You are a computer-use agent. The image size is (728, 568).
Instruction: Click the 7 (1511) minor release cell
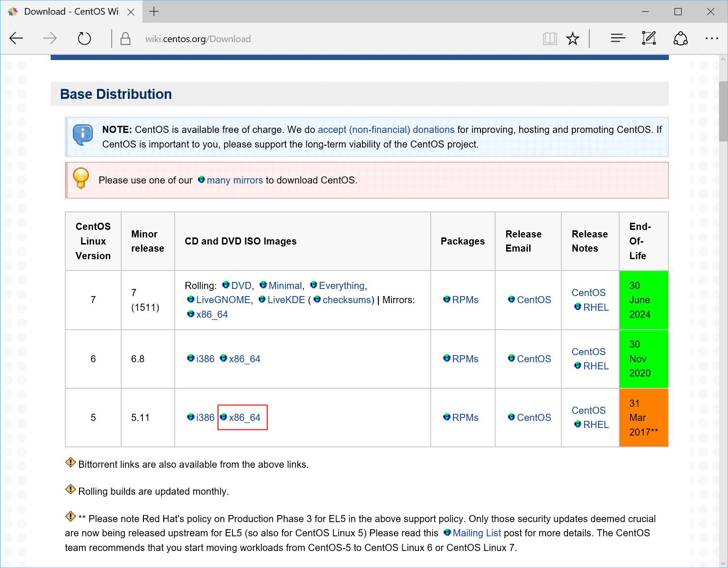148,300
